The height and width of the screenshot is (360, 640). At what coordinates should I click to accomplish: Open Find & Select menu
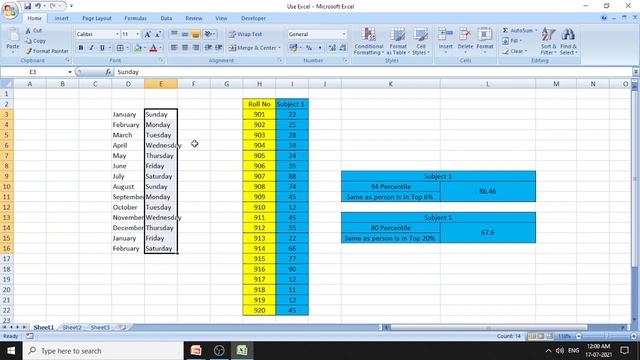coord(568,41)
